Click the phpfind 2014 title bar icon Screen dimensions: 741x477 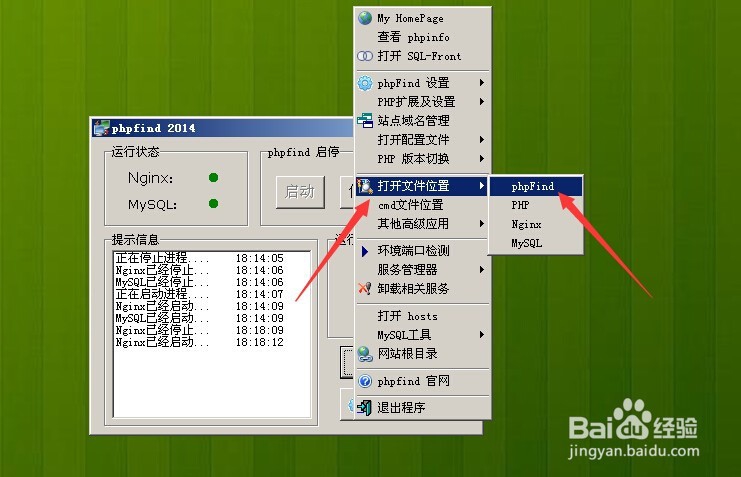point(101,128)
